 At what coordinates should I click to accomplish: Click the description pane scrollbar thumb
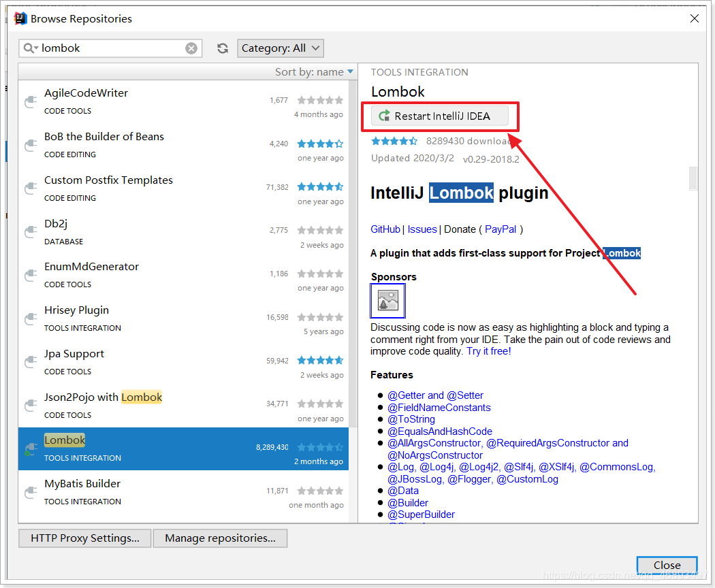coord(693,178)
